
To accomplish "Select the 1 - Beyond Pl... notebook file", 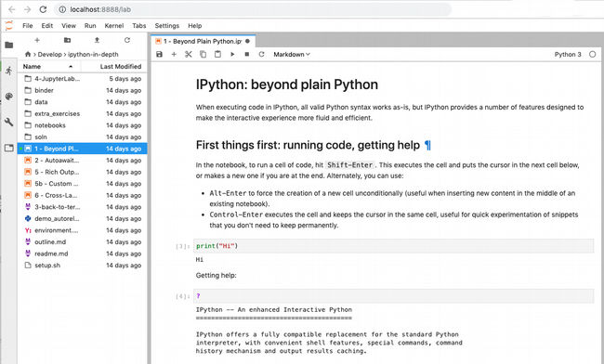I will (83, 149).
